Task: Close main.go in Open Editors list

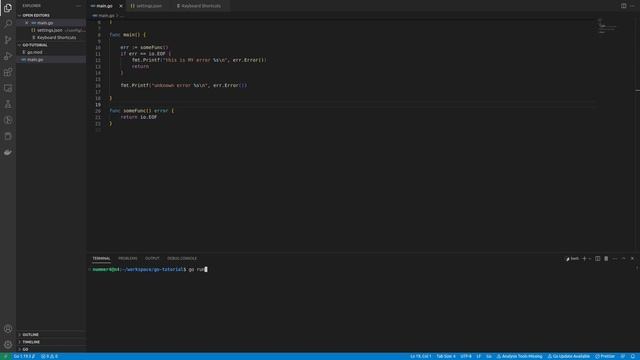Action: [x=27, y=23]
